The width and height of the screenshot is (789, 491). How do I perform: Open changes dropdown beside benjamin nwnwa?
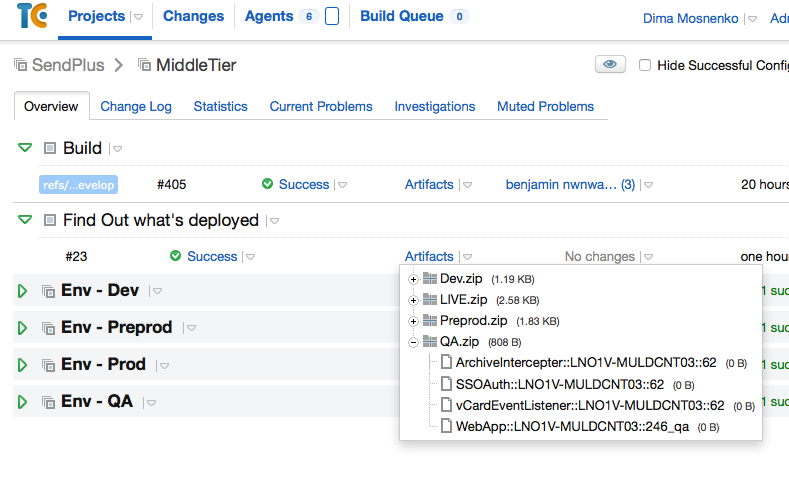[648, 185]
